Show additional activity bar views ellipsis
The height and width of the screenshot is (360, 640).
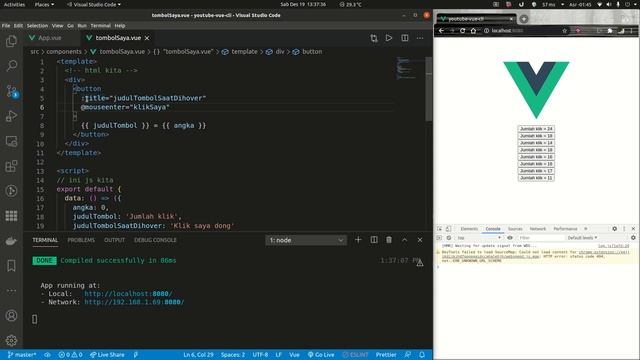11,291
